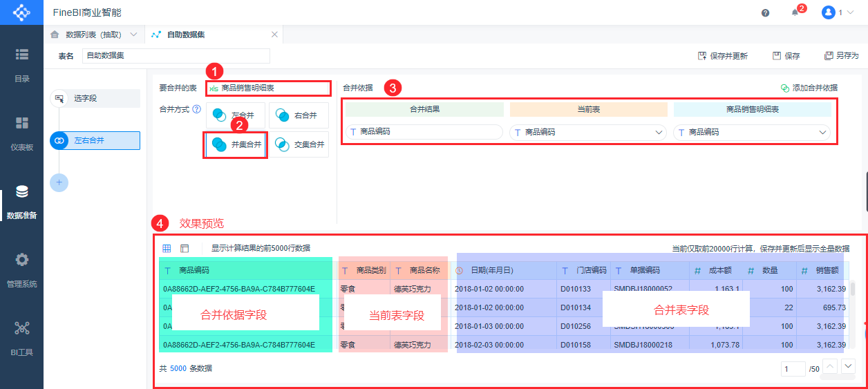The width and height of the screenshot is (868, 389).
Task: Click 商品类别 column header
Action: click(364, 270)
